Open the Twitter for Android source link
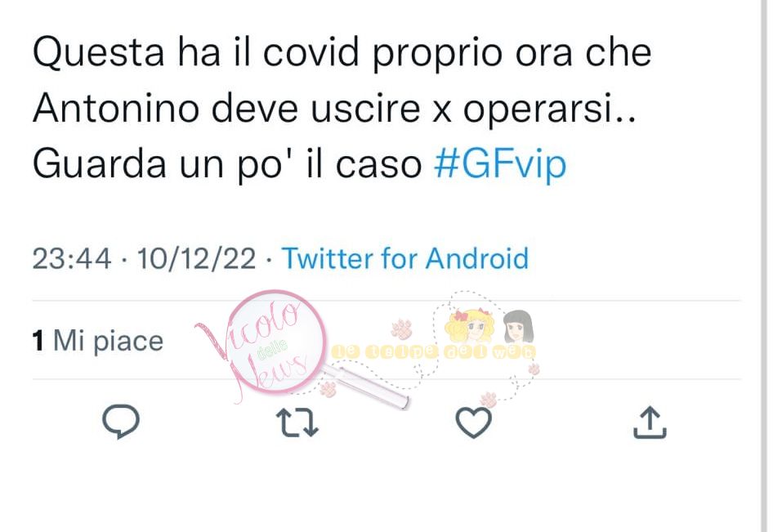This screenshot has height=532, width=773. click(404, 258)
